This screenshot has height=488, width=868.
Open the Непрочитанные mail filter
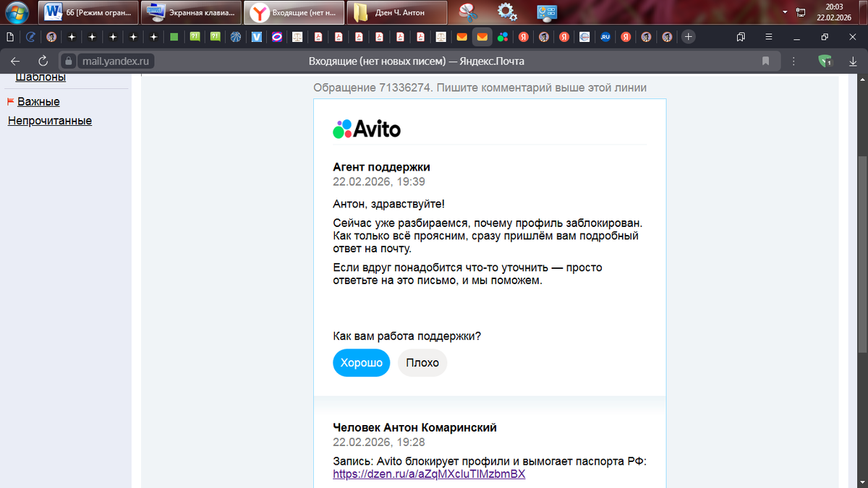click(50, 121)
